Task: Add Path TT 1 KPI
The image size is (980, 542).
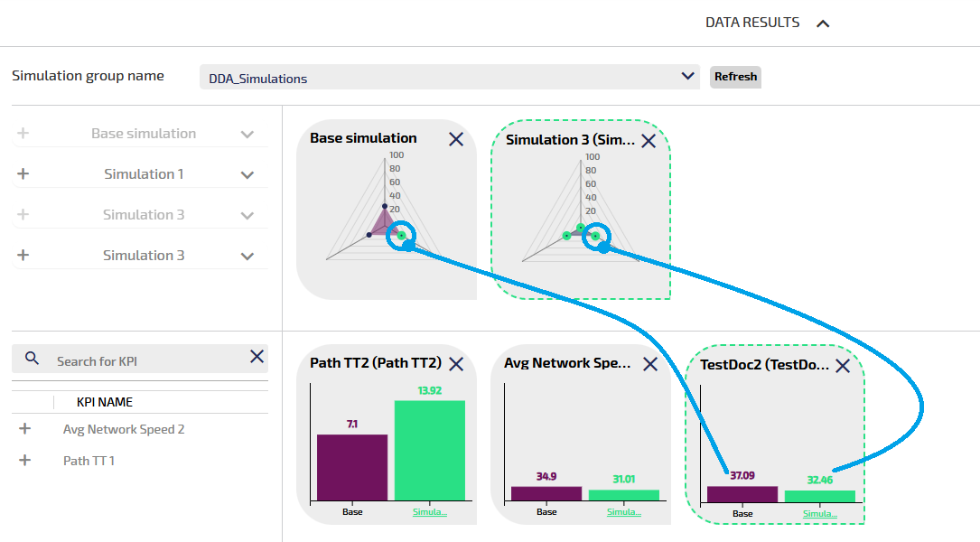Action: click(24, 461)
